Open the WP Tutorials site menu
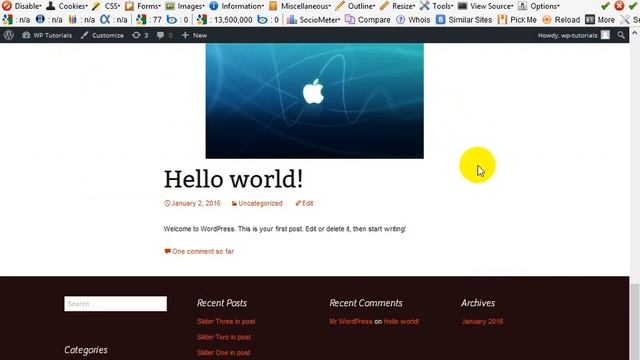Viewport: 640px width, 360px height. pos(47,36)
